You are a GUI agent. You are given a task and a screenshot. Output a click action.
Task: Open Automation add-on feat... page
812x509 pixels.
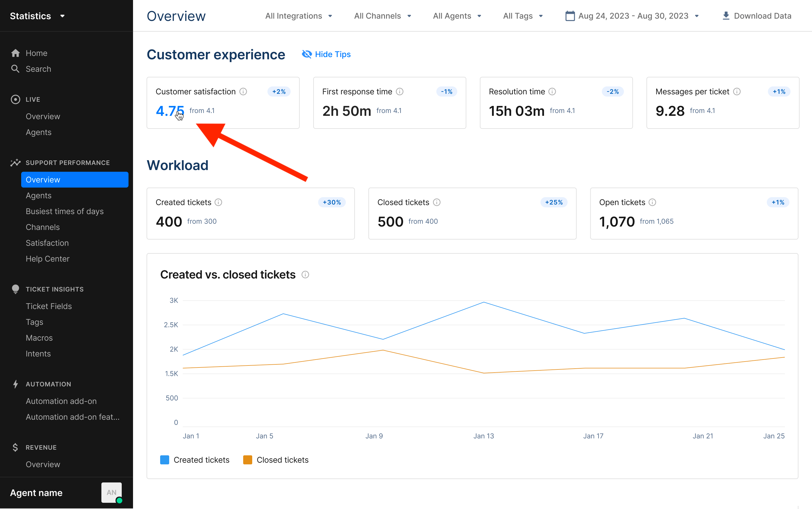point(73,417)
